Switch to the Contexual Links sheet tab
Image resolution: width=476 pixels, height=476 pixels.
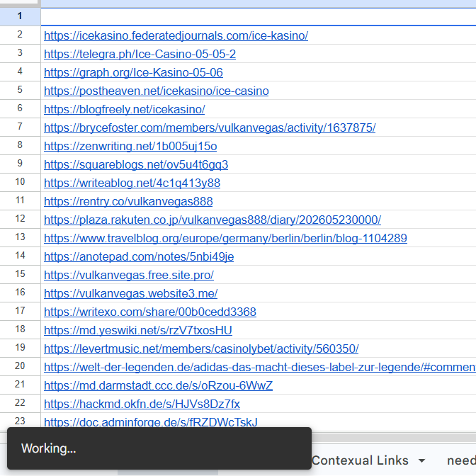coord(360,460)
